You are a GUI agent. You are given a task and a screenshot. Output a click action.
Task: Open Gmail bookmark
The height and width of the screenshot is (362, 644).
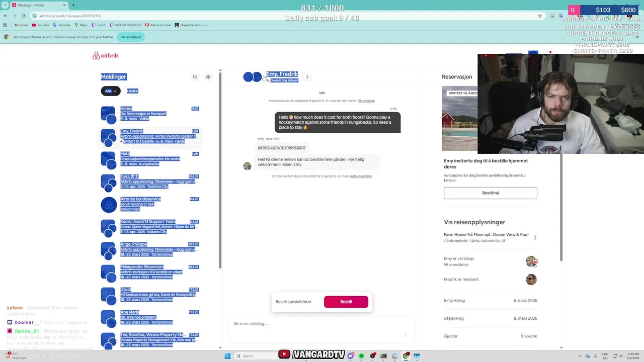[21, 25]
